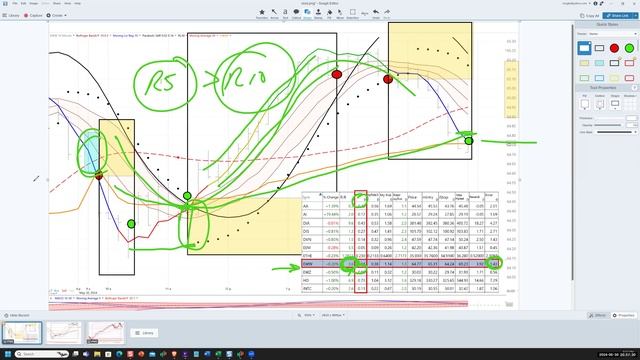Select the Favorites star tool
Viewport: 640px width, 360px height.
tap(262, 13)
